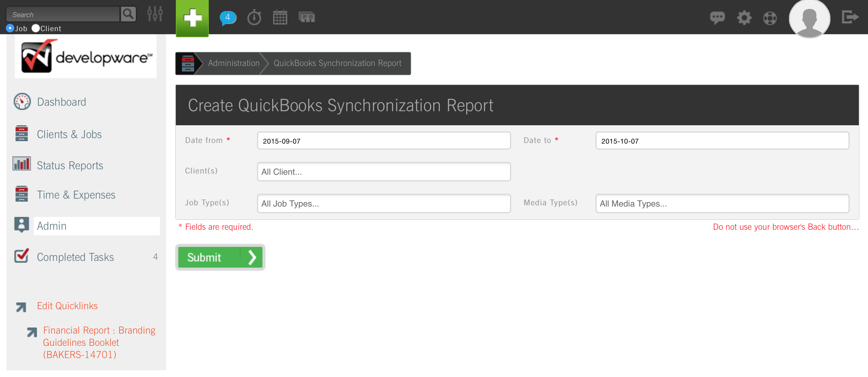This screenshot has width=868, height=377.
Task: Open the presentation board icon
Action: (x=307, y=17)
